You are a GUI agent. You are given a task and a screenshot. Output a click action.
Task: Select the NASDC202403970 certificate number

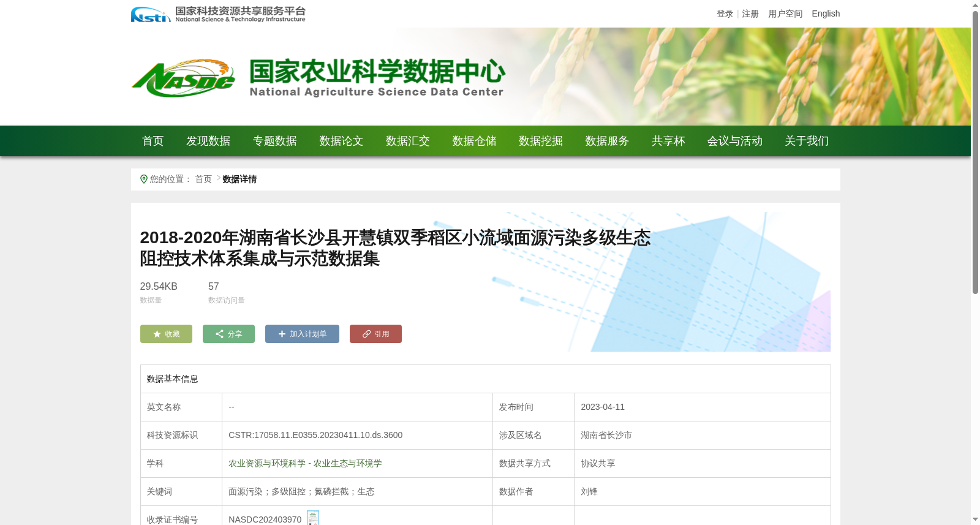point(265,519)
